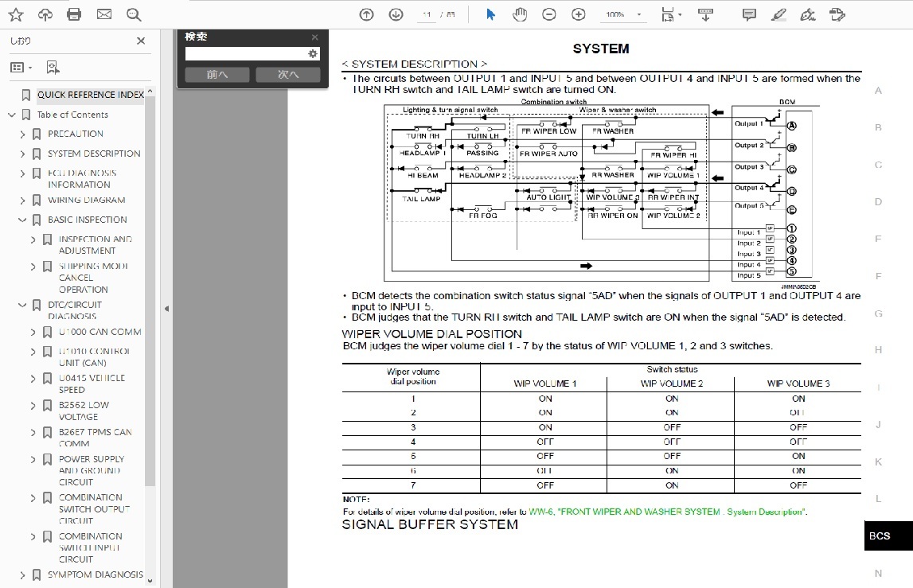Collapse the Table of Contents node
This screenshot has height=588, width=913.
12,115
